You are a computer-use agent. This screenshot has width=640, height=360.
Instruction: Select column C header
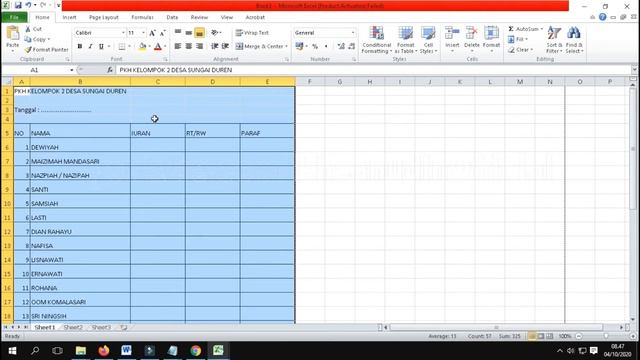click(x=158, y=82)
